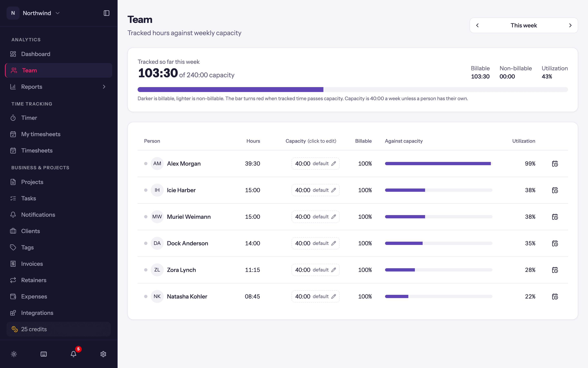Open the Invoices section
The image size is (588, 368).
tap(59, 264)
